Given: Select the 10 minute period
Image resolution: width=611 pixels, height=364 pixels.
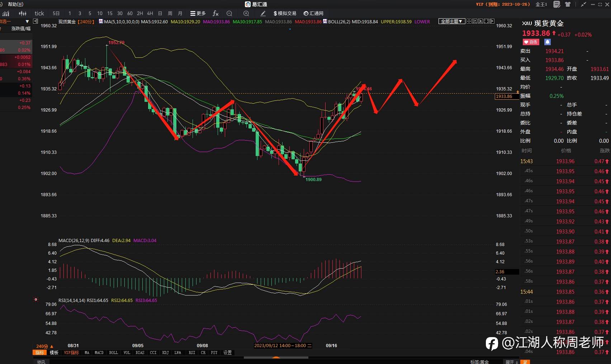Looking at the screenshot, I should (x=100, y=13).
